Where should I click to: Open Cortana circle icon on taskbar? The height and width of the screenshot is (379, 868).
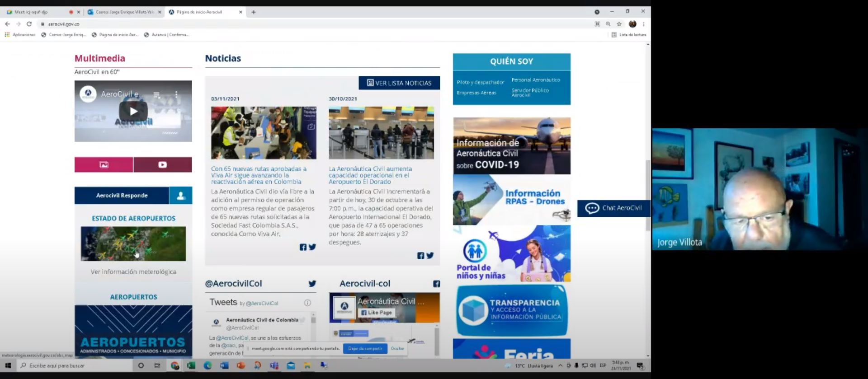[141, 365]
